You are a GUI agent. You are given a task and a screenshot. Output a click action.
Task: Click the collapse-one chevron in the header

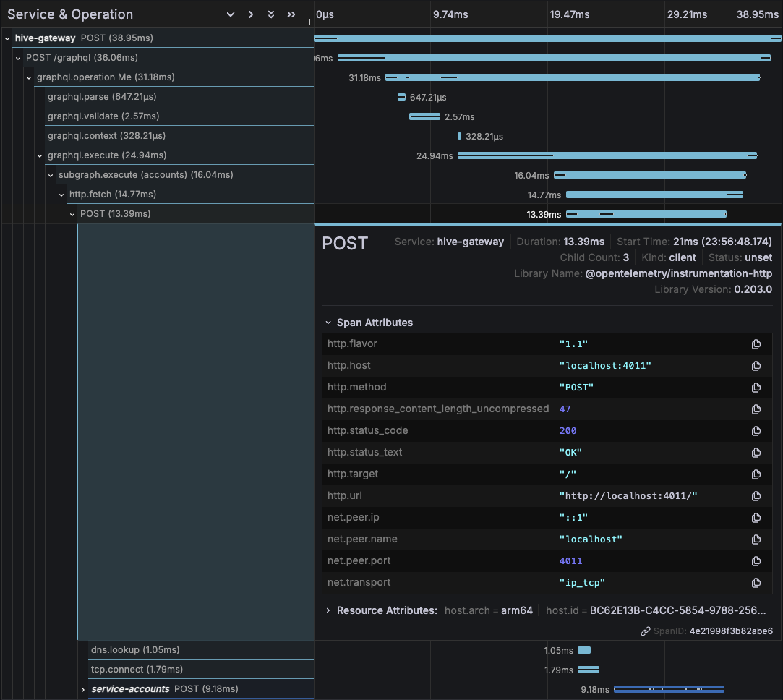230,14
